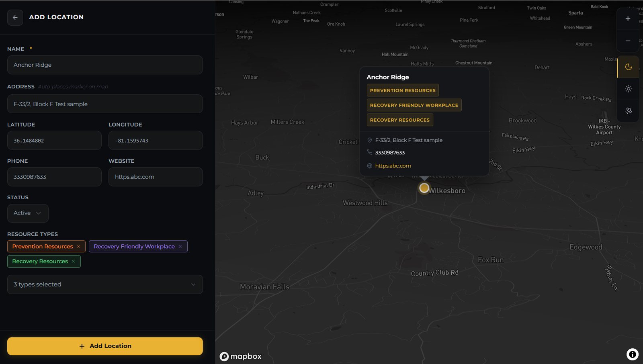Screen dimensions: 643x364
Task: Click phone number 3330987633 in map popup
Action: (x=390, y=153)
